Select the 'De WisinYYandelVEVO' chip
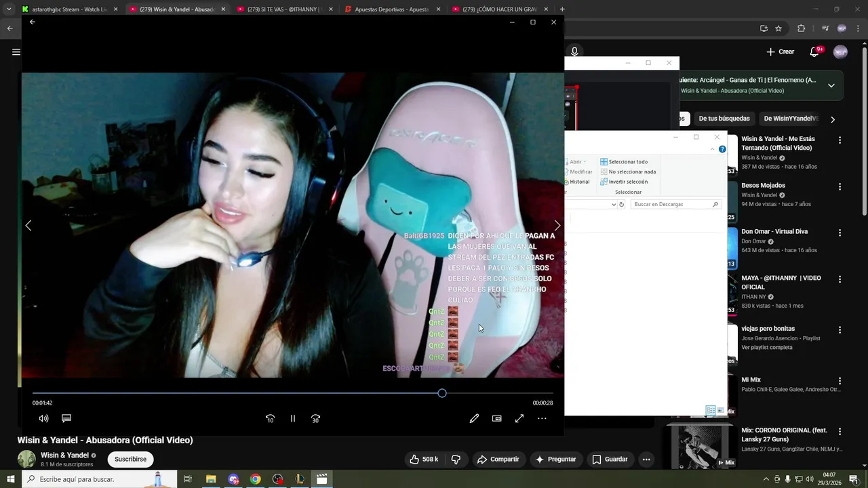868x488 pixels. point(791,119)
